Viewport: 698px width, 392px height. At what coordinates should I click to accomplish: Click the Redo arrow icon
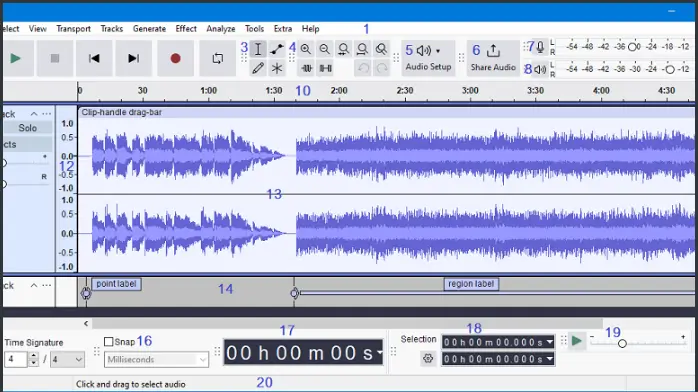pyautogui.click(x=382, y=68)
